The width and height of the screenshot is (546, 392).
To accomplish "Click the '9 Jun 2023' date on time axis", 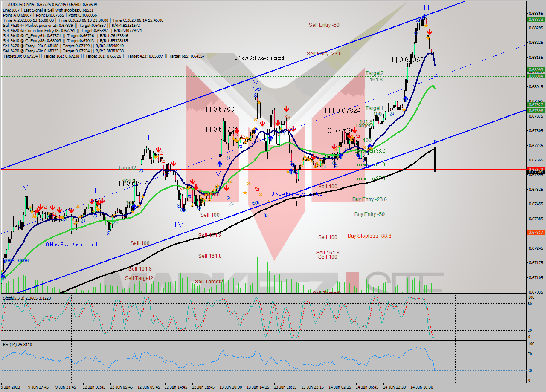I will coord(11,387).
